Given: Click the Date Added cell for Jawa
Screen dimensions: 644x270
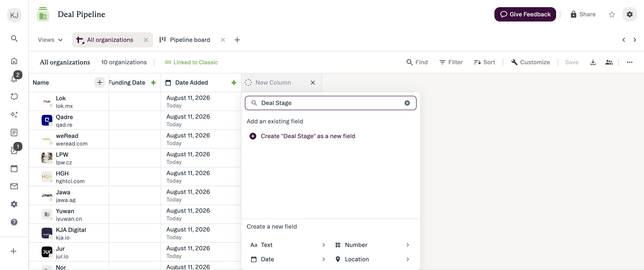Looking at the screenshot, I should click(201, 195).
